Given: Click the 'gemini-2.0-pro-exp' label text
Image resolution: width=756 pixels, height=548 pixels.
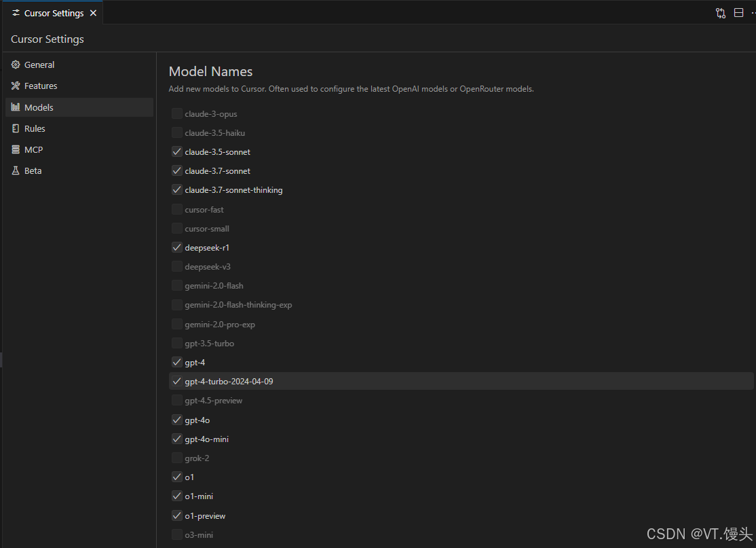Looking at the screenshot, I should 220,325.
